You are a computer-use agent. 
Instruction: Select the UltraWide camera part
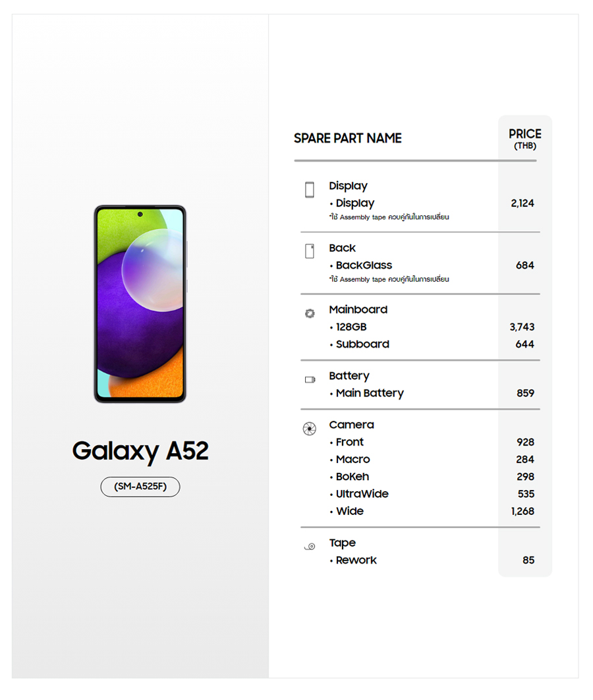pos(362,494)
